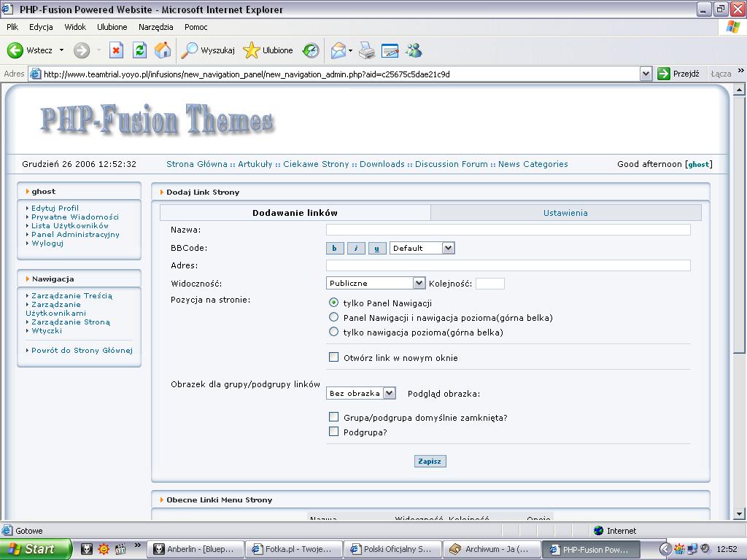This screenshot has width=747, height=560.
Task: Click the scrollbar down arrow
Action: 739,514
